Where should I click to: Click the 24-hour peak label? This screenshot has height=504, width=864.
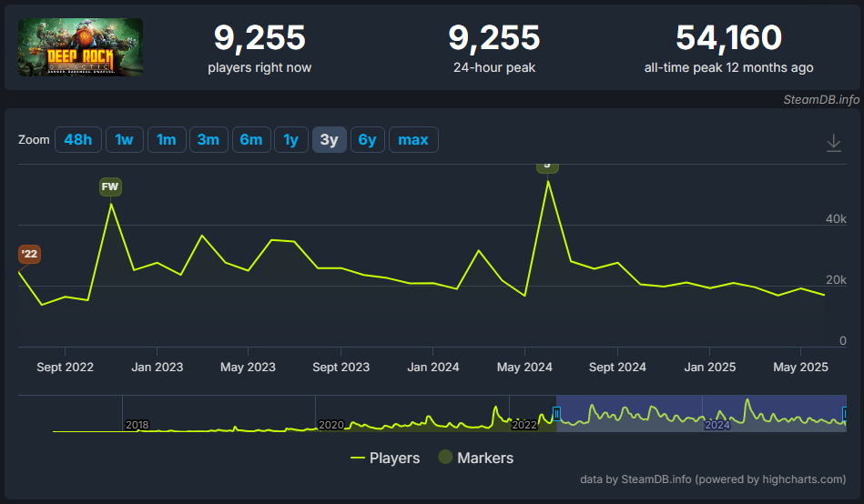[494, 67]
